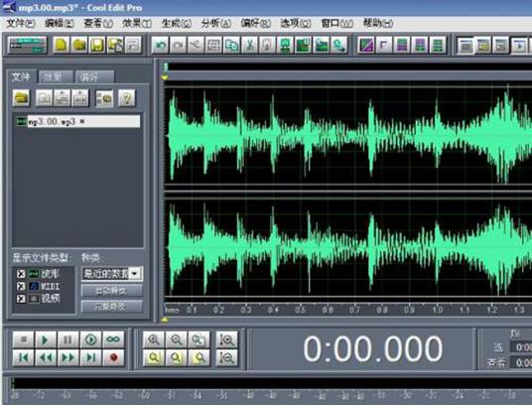Click the red Record button

click(114, 357)
